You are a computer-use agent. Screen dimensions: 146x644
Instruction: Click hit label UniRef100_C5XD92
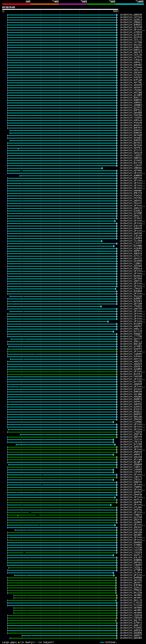point(131,90)
